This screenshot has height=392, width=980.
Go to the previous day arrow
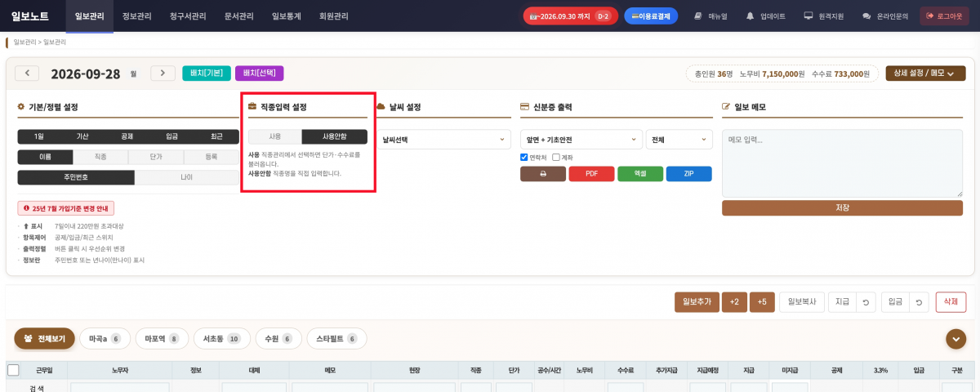pyautogui.click(x=27, y=73)
